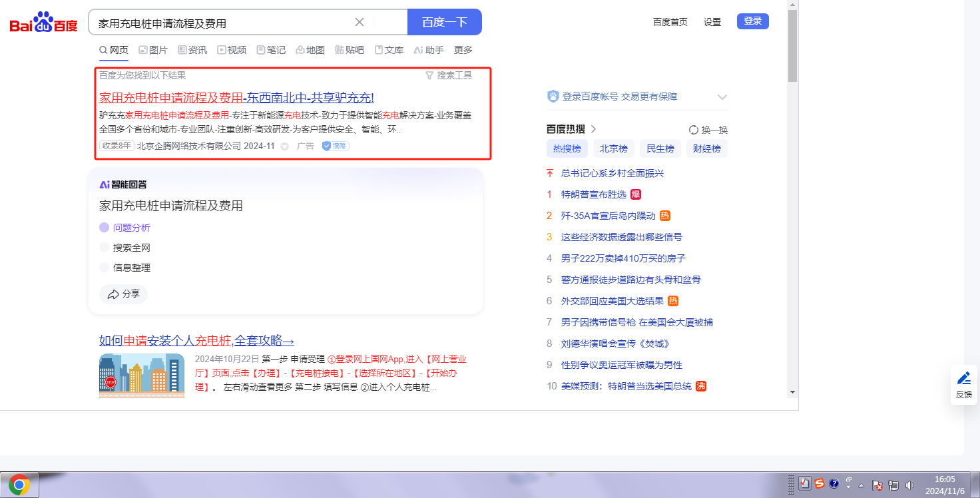The width and height of the screenshot is (980, 498).
Task: Clear the search box with the X icon
Action: (x=360, y=22)
